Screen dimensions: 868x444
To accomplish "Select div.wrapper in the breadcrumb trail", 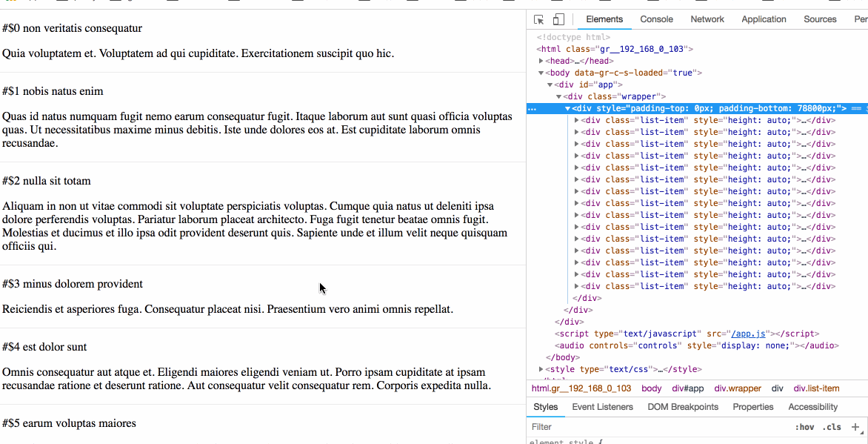I will (x=737, y=388).
